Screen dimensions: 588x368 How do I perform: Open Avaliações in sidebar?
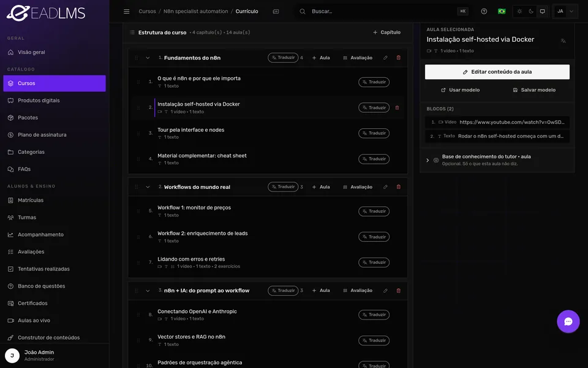click(x=55, y=251)
